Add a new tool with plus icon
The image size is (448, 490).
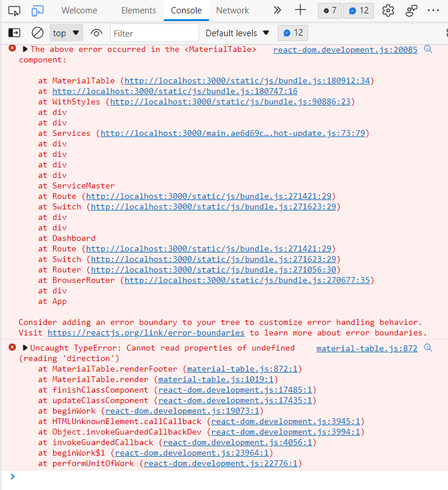click(300, 10)
